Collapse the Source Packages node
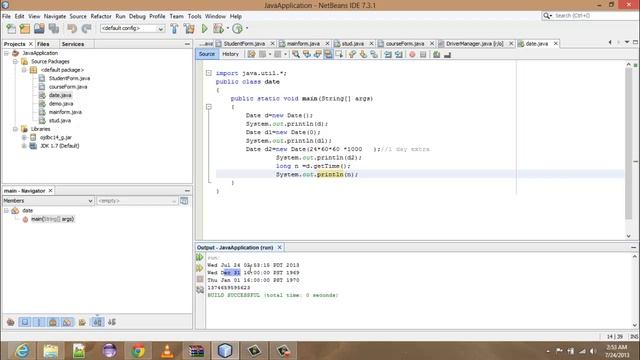The width and height of the screenshot is (640, 360). [15, 62]
